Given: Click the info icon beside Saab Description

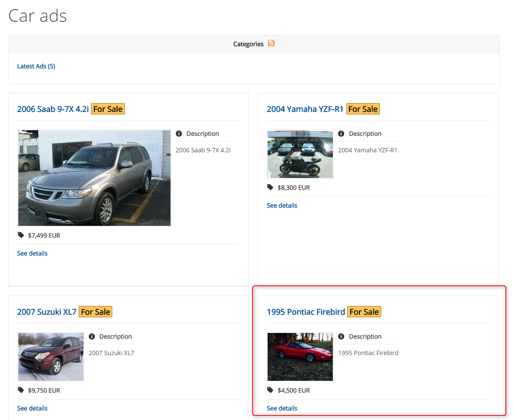Looking at the screenshot, I should [179, 134].
